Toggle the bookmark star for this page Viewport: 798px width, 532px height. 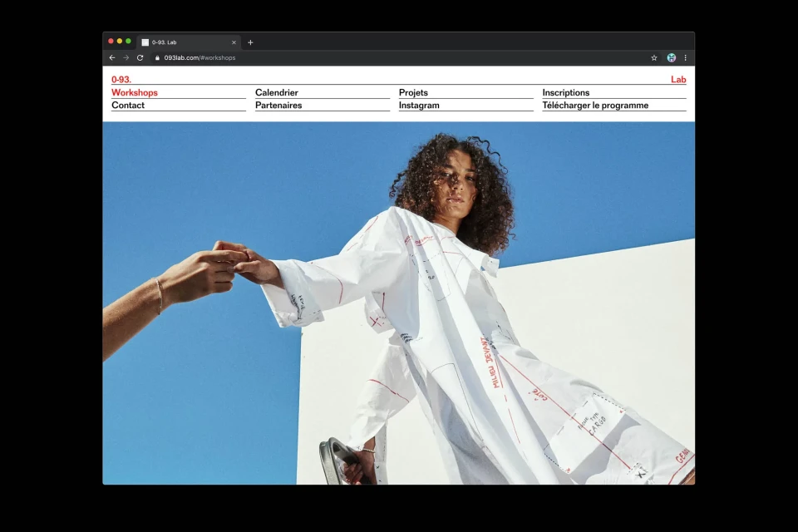point(653,57)
